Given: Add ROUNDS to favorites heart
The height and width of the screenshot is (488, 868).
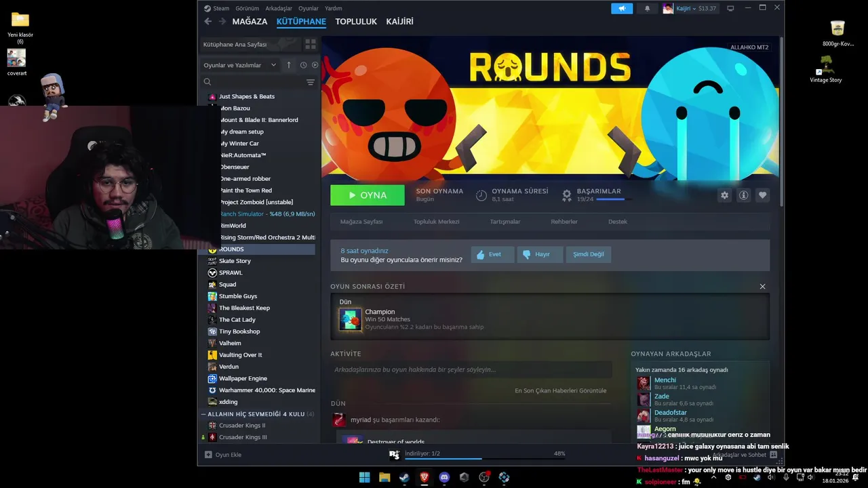Looking at the screenshot, I should tap(762, 195).
